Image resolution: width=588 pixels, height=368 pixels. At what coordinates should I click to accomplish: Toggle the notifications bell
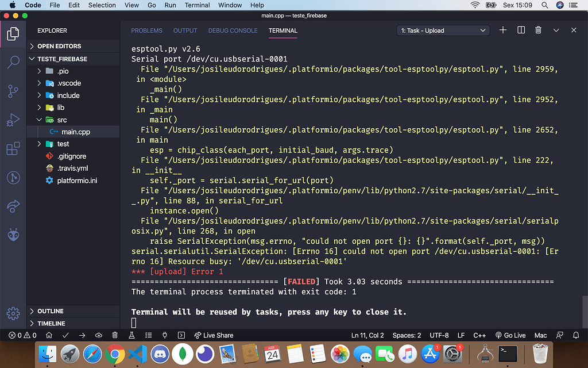pyautogui.click(x=575, y=335)
